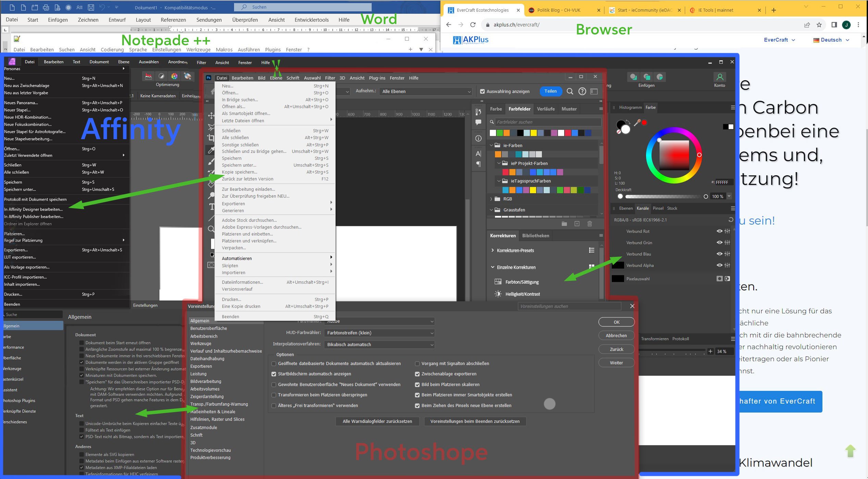Toggle Bild beim Platzieren skalieren
The image size is (868, 479).
417,384
